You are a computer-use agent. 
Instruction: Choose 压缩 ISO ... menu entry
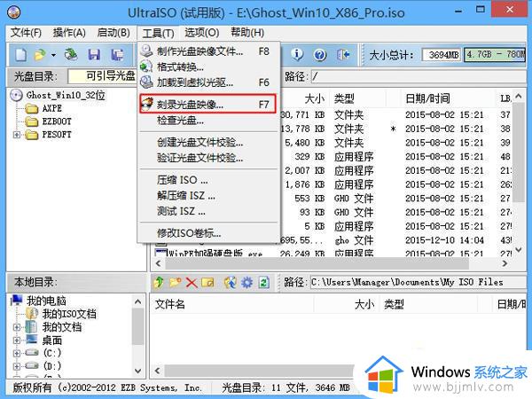pyautogui.click(x=208, y=180)
